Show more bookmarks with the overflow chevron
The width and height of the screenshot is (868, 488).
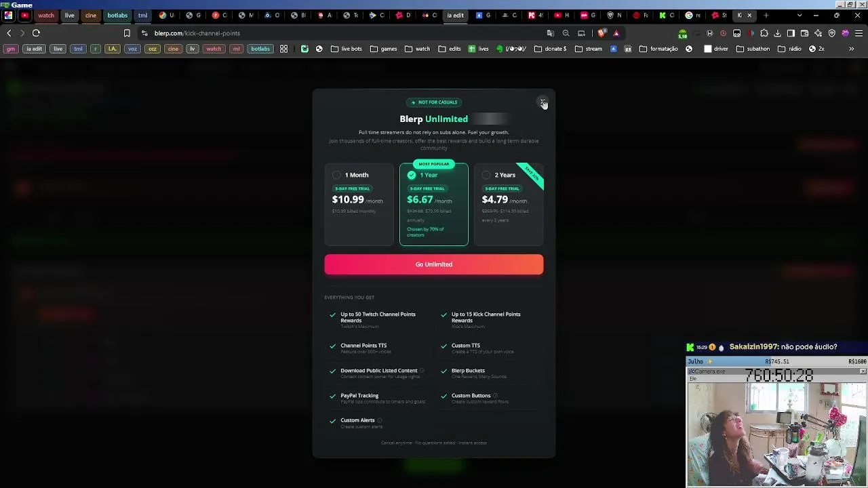(x=852, y=49)
